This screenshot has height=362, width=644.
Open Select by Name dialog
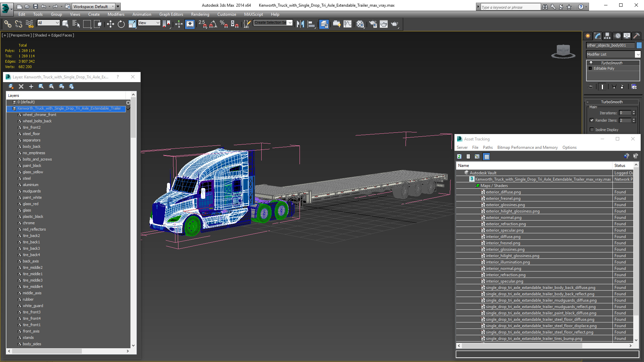click(x=76, y=24)
